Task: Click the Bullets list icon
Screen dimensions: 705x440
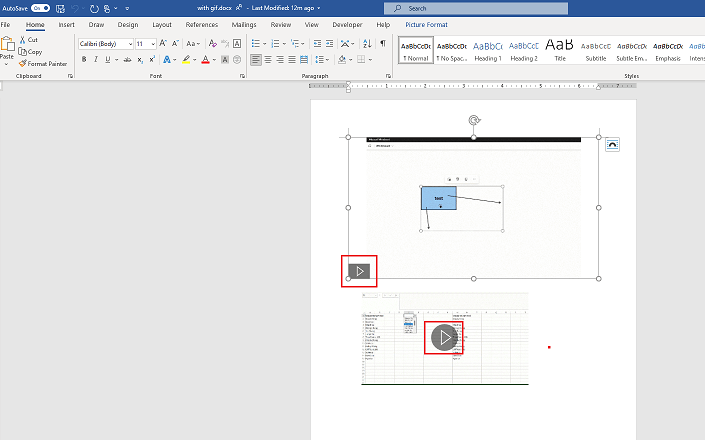Action: (255, 44)
